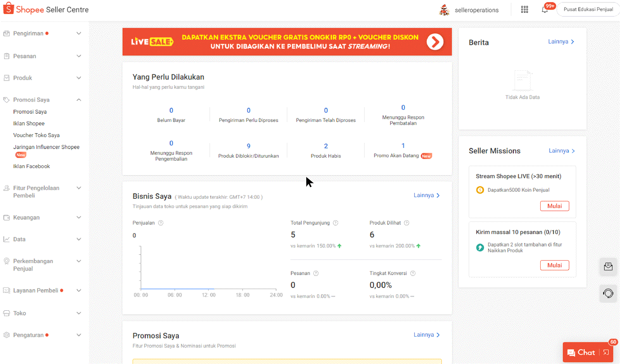Open the apps grid icon in the header

(525, 9)
